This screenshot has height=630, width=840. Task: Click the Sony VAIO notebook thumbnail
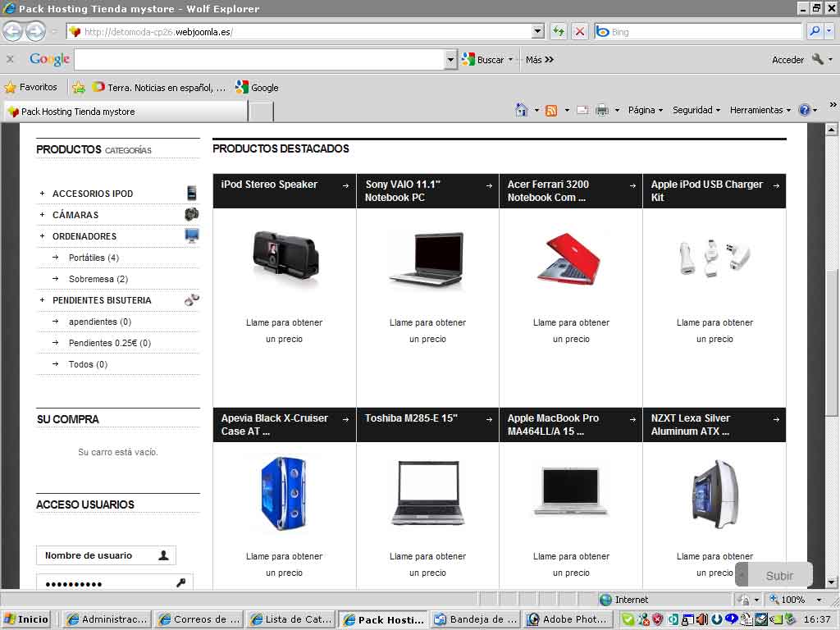point(427,258)
